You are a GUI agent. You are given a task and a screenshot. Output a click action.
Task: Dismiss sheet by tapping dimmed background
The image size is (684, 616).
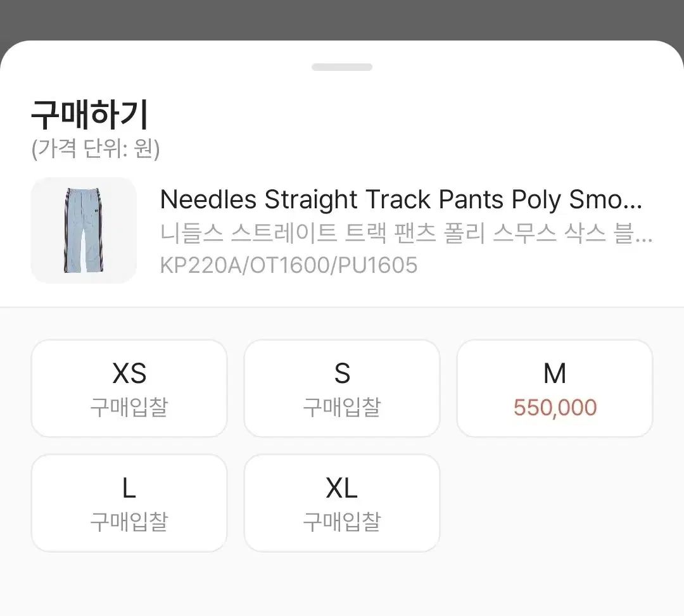pos(342,18)
